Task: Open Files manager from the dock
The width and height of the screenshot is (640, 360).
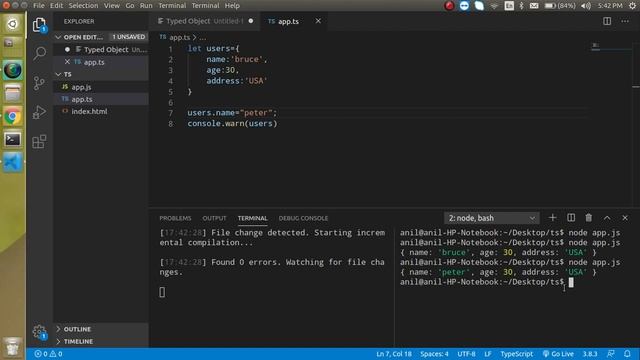Action: pyautogui.click(x=13, y=93)
